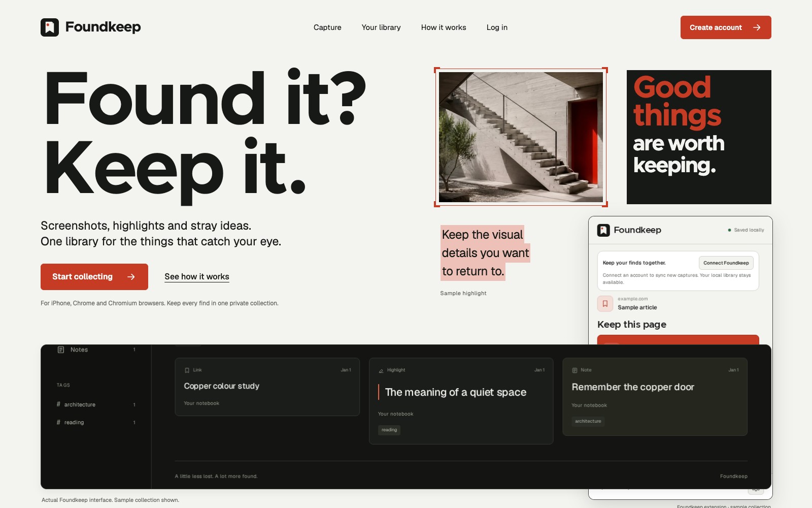Click the Saved locally status indicator

(x=746, y=230)
